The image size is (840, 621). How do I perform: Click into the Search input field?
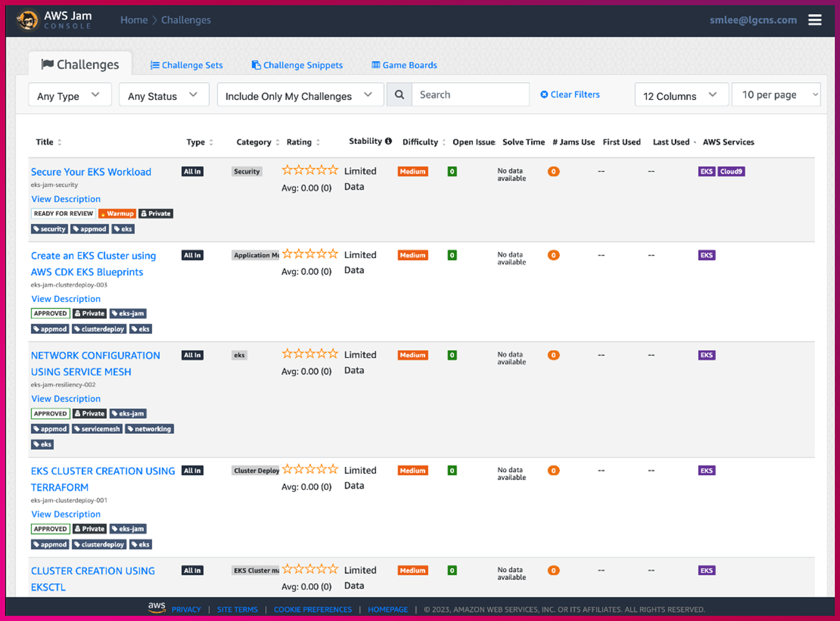tap(470, 95)
